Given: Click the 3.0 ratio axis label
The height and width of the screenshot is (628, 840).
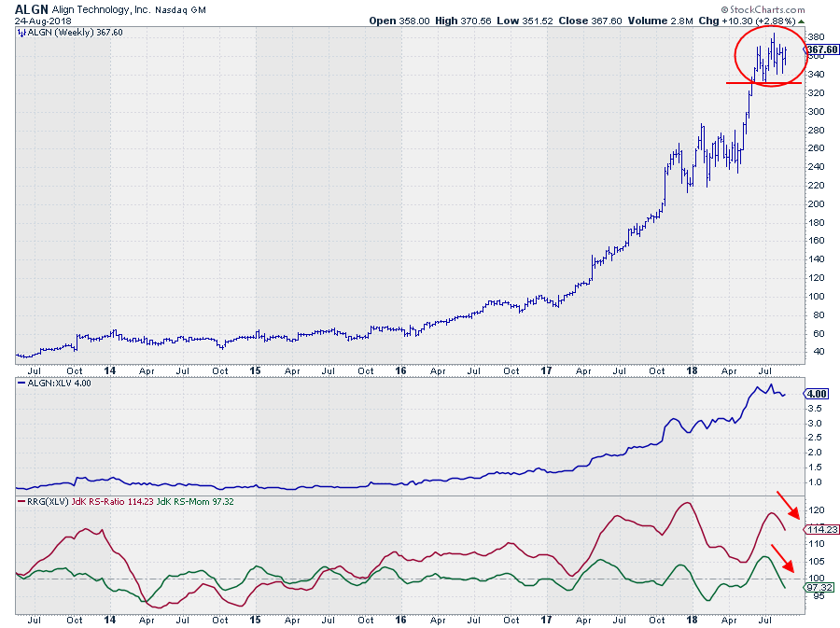Looking at the screenshot, I should (x=815, y=424).
